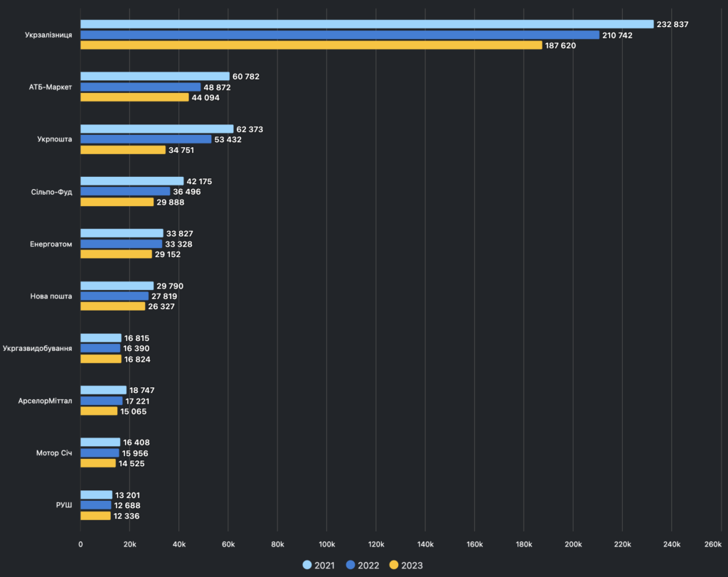Click the value label 60 782
728x577 pixels.
(x=245, y=77)
